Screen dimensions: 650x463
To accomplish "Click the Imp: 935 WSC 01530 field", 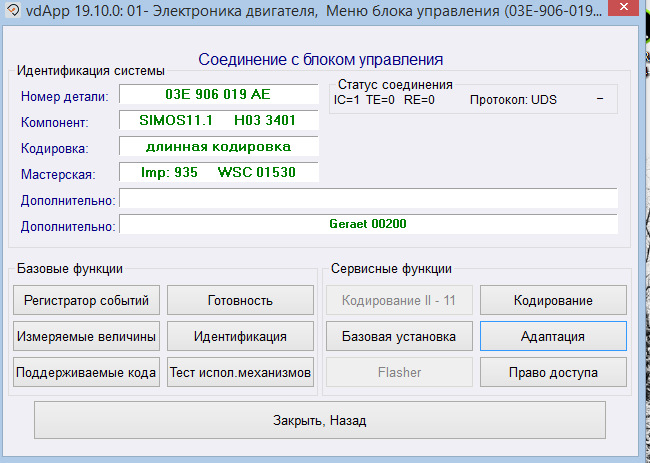I will click(x=219, y=172).
